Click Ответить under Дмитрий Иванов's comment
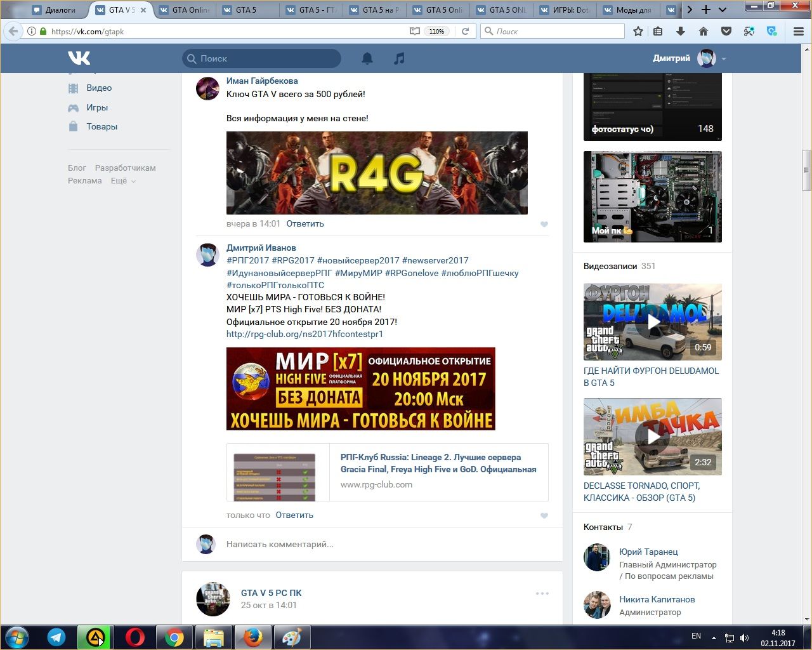 294,515
